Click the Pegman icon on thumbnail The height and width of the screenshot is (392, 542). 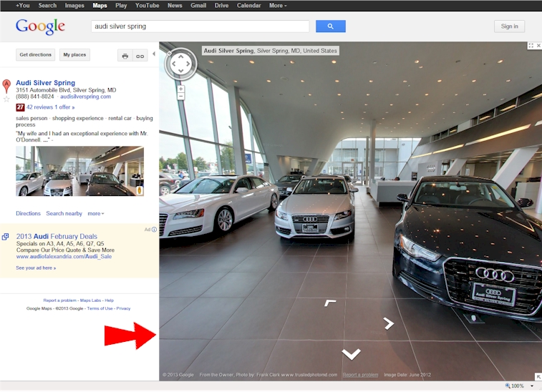140,191
